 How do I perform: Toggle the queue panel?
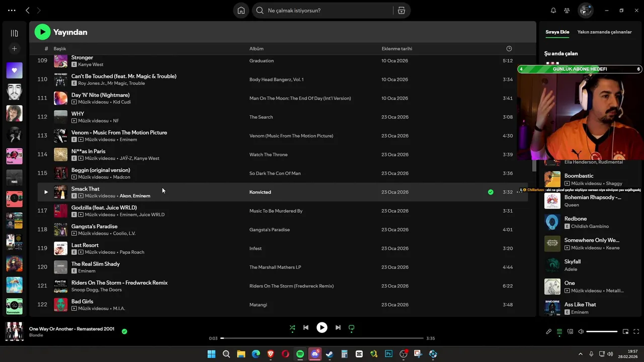[x=559, y=332]
